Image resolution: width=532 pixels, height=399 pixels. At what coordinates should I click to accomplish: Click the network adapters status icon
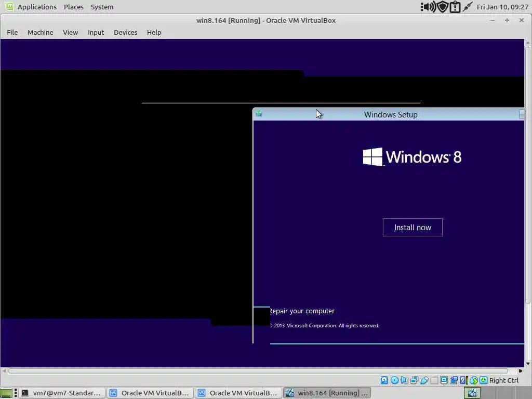(414, 380)
